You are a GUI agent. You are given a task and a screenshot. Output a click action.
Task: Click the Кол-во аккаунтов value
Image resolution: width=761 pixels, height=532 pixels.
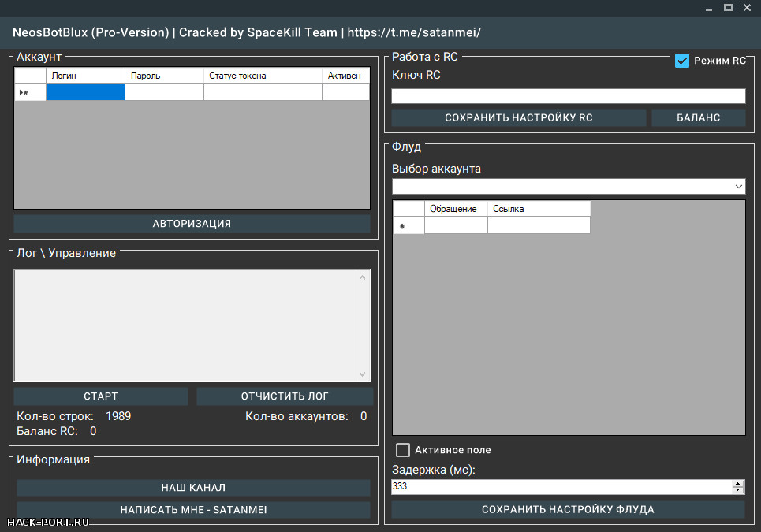click(364, 416)
